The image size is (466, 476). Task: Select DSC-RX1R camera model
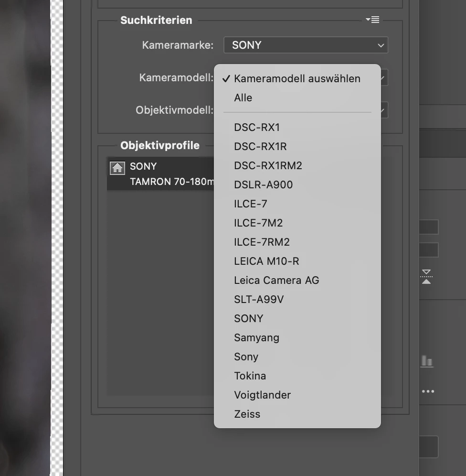(297, 146)
